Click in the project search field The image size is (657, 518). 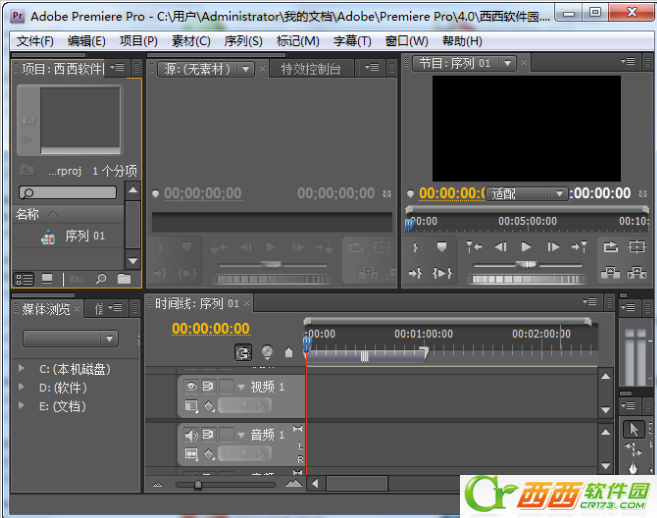(x=68, y=193)
